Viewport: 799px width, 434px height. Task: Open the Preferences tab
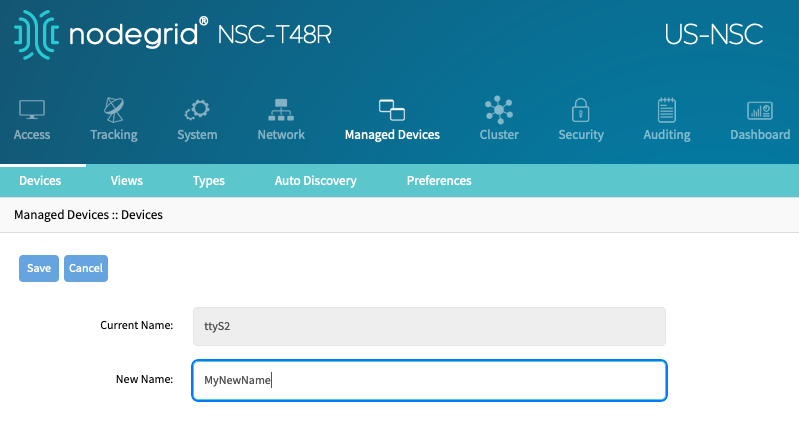click(x=439, y=181)
